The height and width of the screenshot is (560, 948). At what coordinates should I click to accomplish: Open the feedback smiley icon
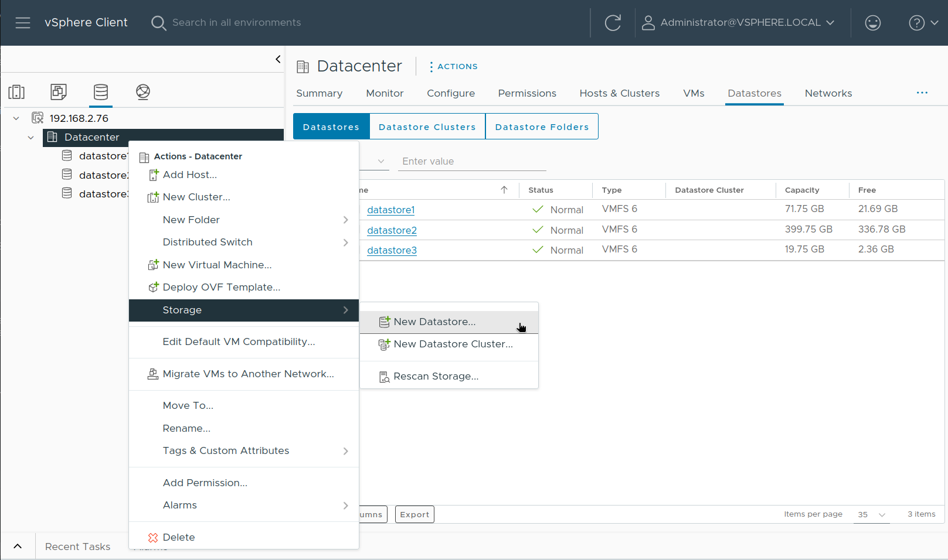(x=872, y=23)
